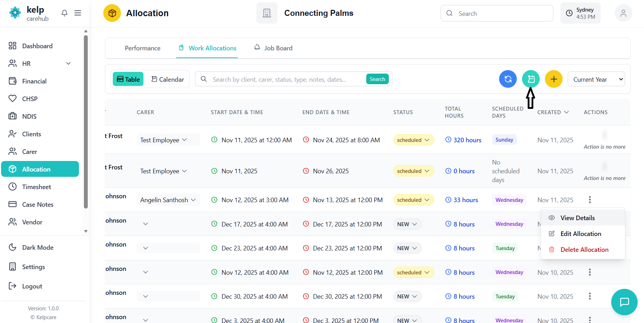The height and width of the screenshot is (323, 644).
Task: Open the user profile avatar icon
Action: tap(623, 13)
